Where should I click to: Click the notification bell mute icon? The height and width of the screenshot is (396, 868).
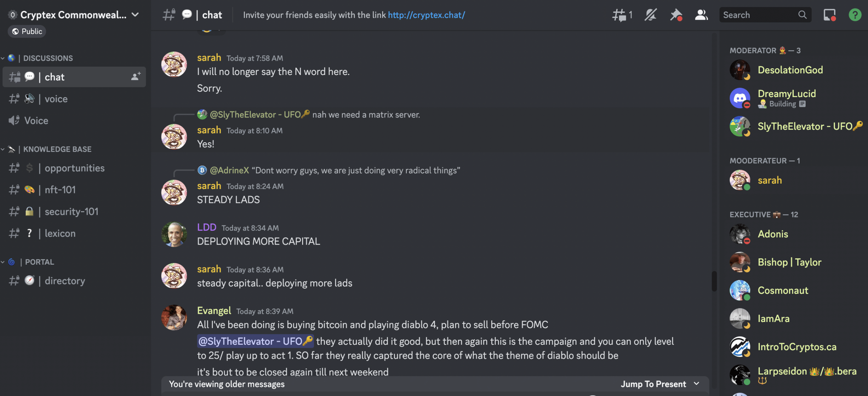(x=651, y=14)
